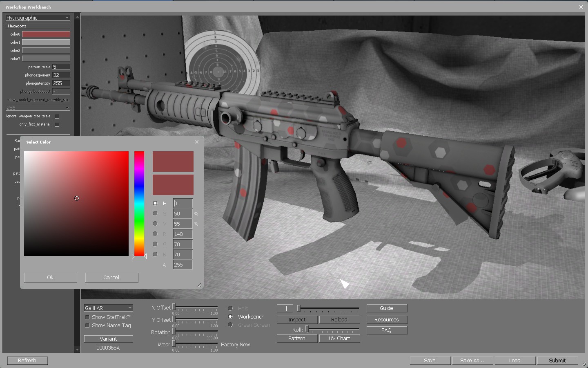The width and height of the screenshot is (588, 368).
Task: Click the color3 swatch
Action: tap(46, 58)
